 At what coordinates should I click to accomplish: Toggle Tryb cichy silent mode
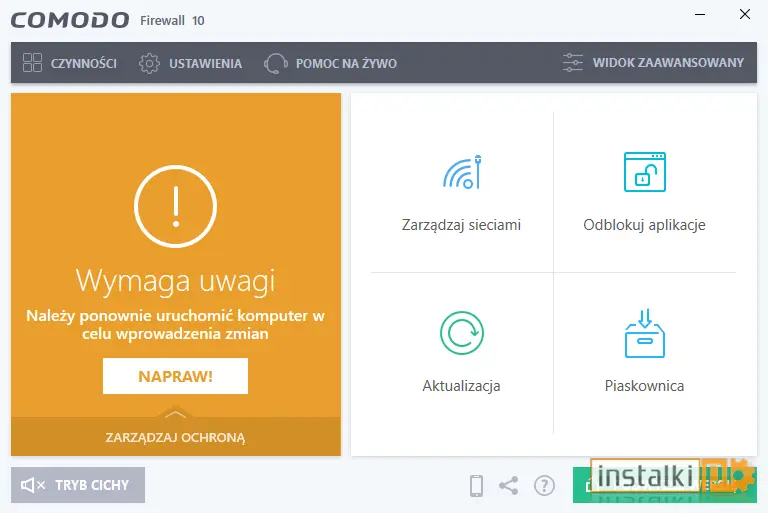pyautogui.click(x=78, y=485)
